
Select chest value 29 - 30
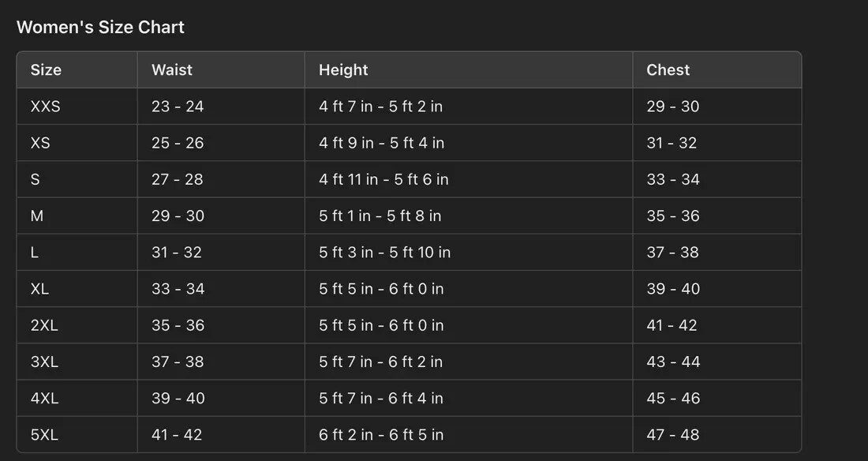[673, 107]
